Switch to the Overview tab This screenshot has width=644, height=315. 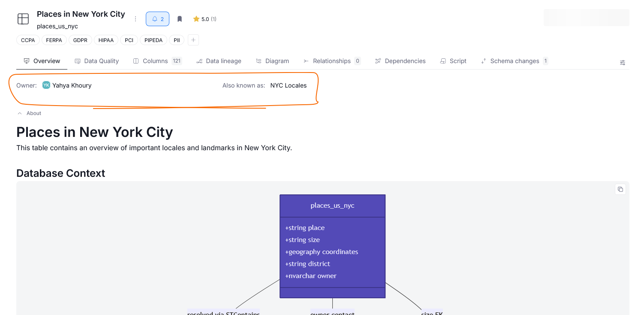pyautogui.click(x=42, y=61)
